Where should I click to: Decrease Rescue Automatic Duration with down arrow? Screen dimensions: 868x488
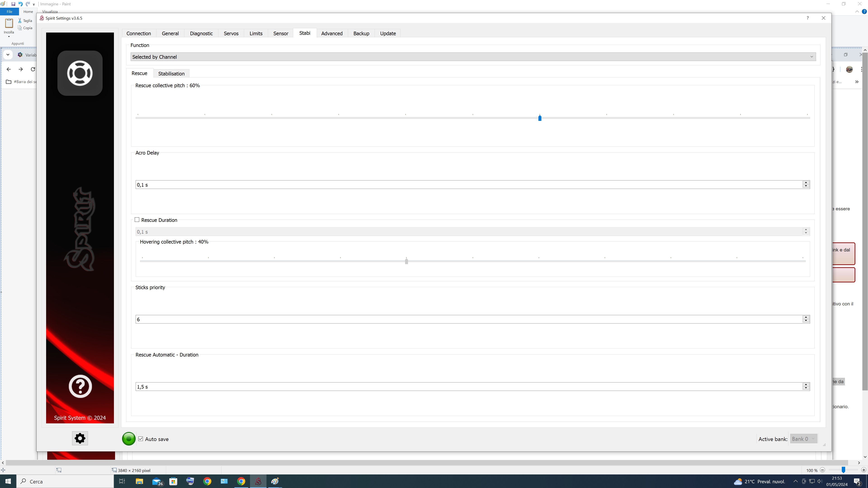pos(806,388)
